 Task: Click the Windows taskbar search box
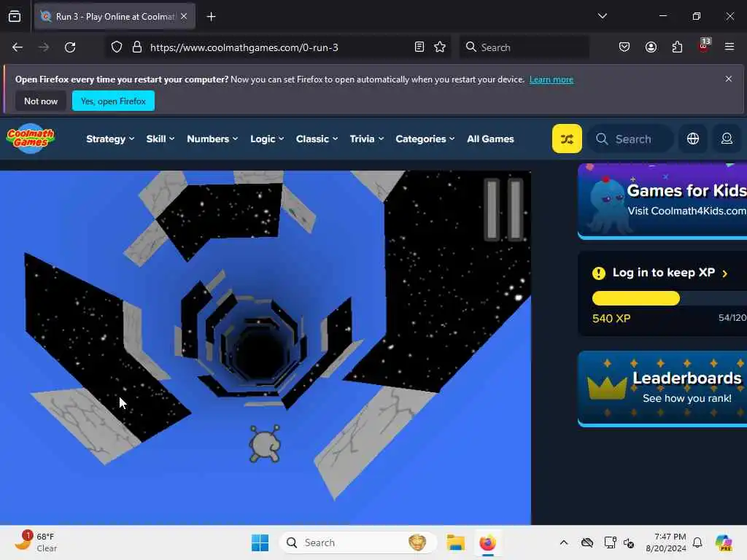click(x=357, y=542)
